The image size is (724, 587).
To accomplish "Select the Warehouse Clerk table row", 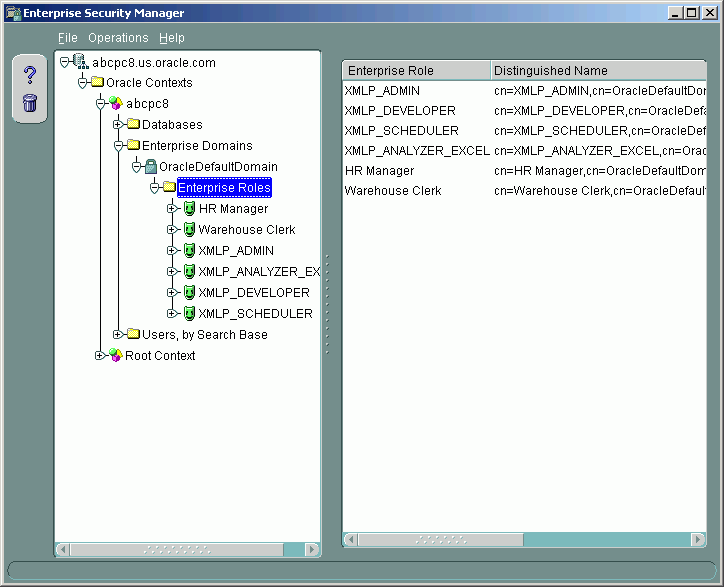I will click(525, 191).
